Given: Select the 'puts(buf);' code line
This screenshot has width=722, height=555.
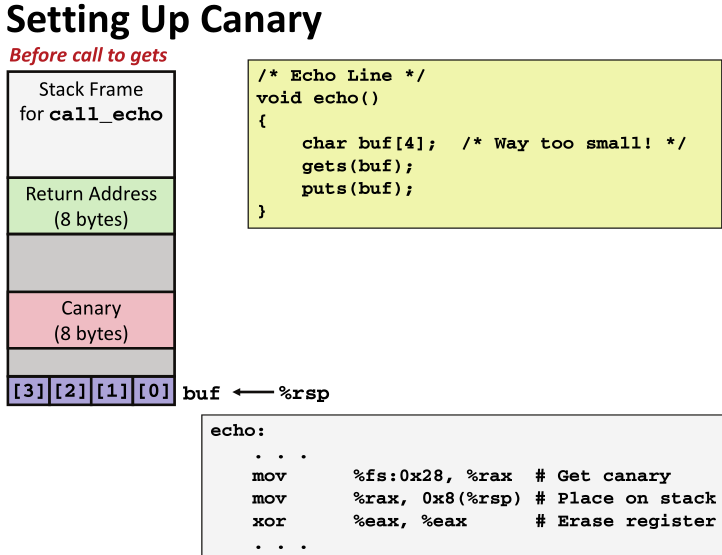Looking at the screenshot, I should point(358,188).
